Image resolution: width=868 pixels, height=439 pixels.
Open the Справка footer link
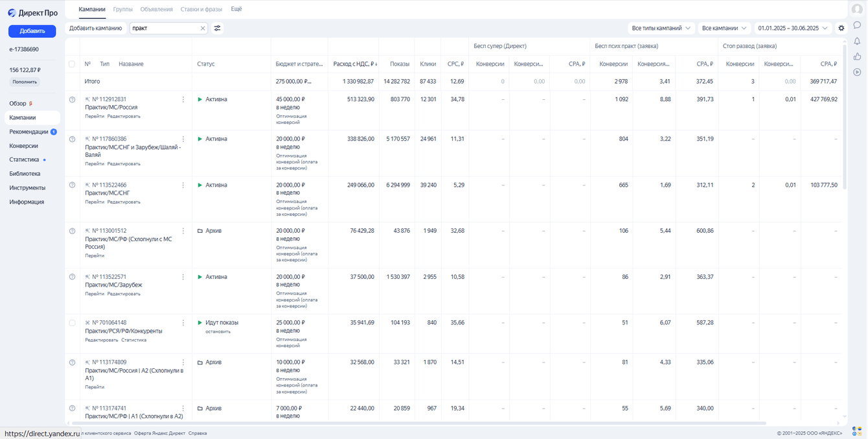[x=198, y=433]
